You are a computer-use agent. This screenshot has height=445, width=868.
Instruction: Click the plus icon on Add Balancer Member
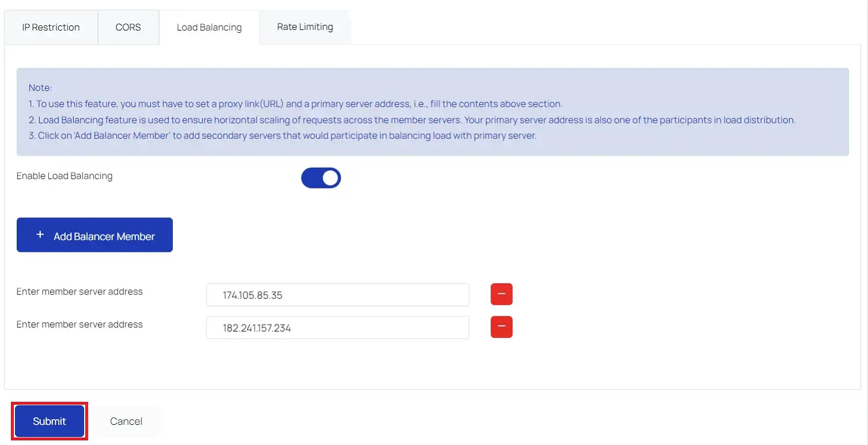tap(39, 234)
